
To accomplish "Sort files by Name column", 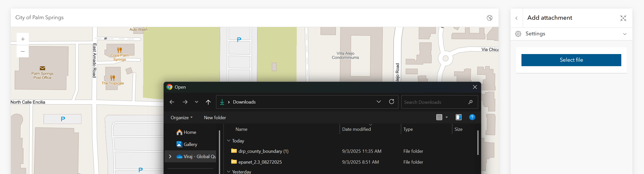I will coord(241,129).
